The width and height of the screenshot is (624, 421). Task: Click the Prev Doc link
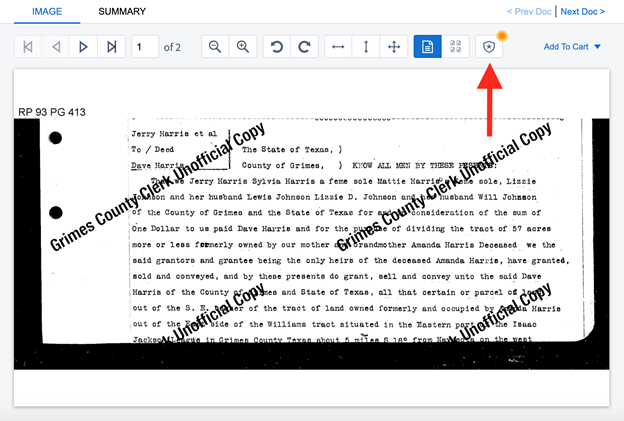pyautogui.click(x=529, y=12)
